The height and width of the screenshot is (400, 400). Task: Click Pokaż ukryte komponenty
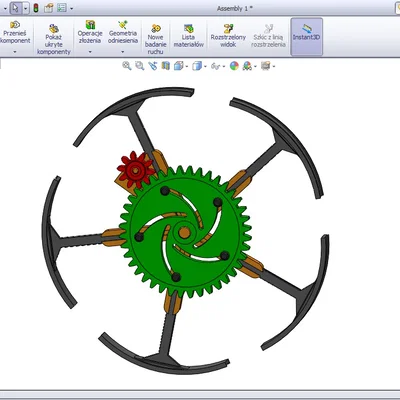click(54, 39)
